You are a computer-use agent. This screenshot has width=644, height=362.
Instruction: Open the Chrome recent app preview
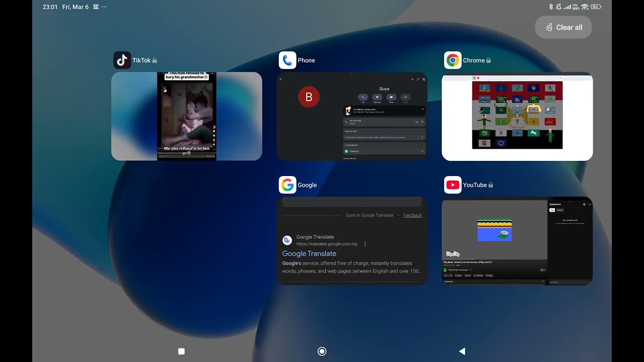click(x=517, y=116)
